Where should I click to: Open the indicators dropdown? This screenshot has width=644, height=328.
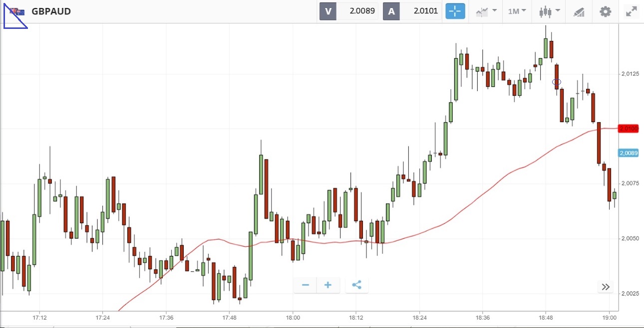[486, 11]
